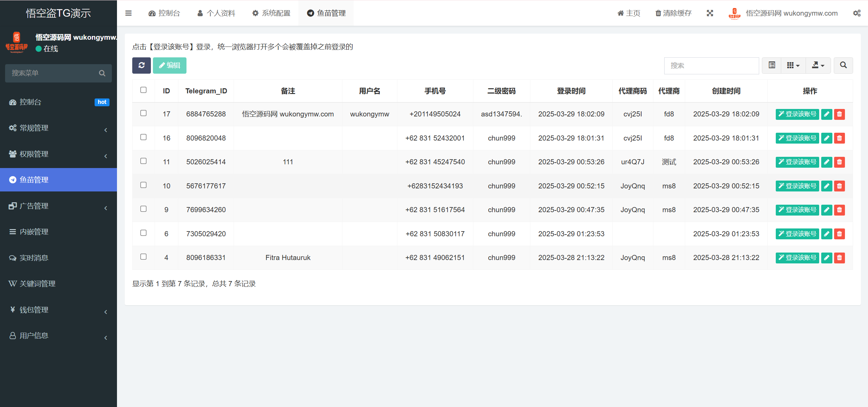Click the settings gear icon top right
868x407 pixels.
[857, 13]
